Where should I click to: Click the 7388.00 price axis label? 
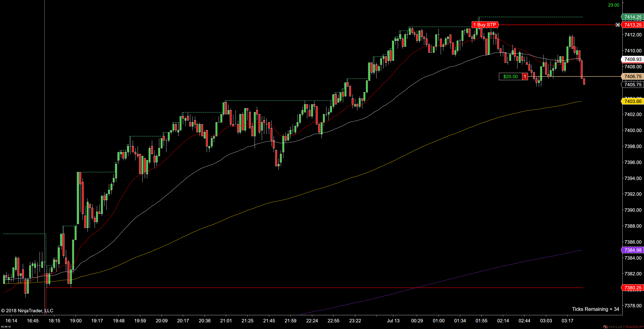pos(633,226)
